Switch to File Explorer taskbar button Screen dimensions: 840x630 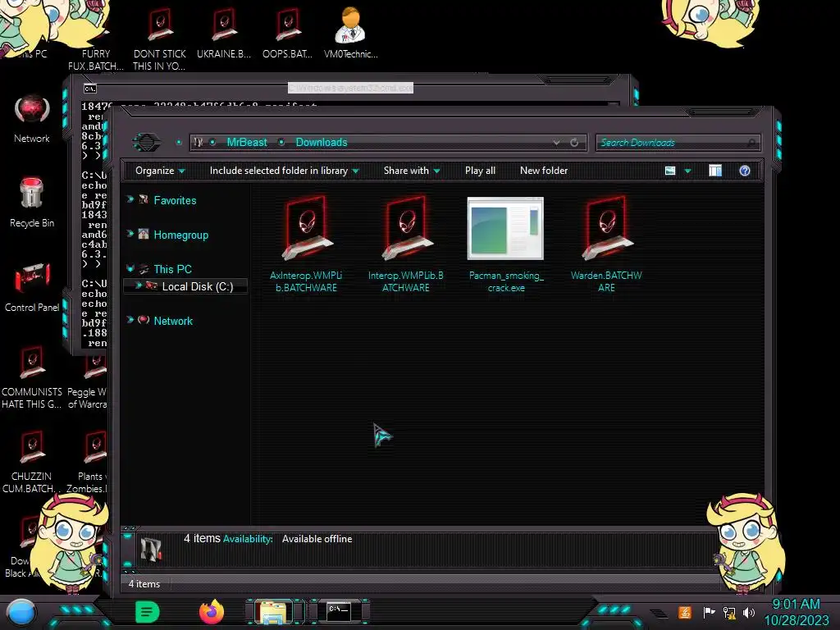pos(274,612)
